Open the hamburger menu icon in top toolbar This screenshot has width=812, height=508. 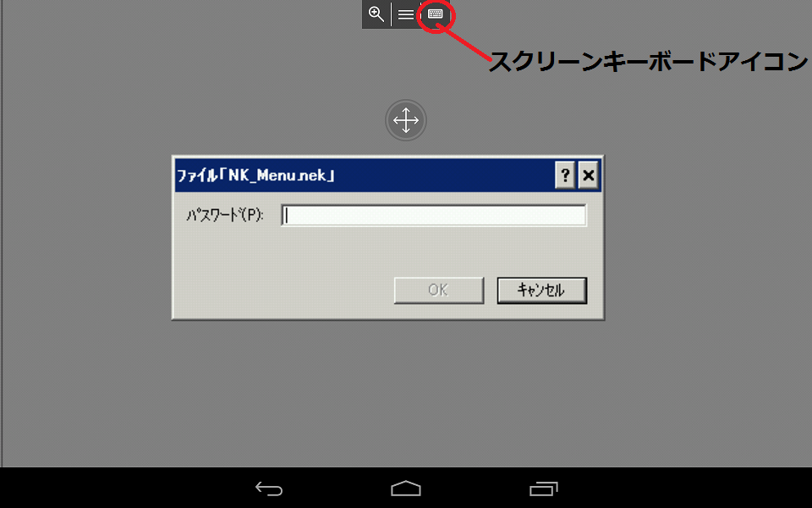tap(406, 14)
